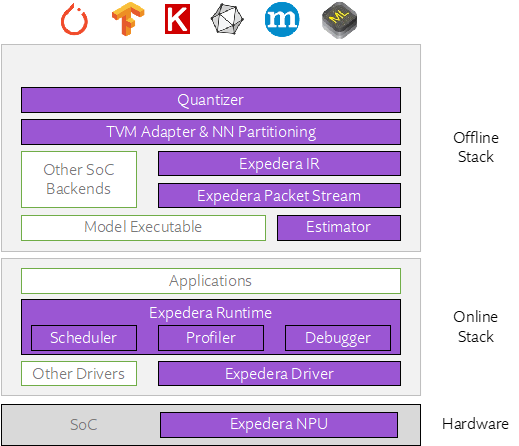Image resolution: width=519 pixels, height=446 pixels.
Task: Click the blue MXNet m icon
Action: click(x=282, y=19)
